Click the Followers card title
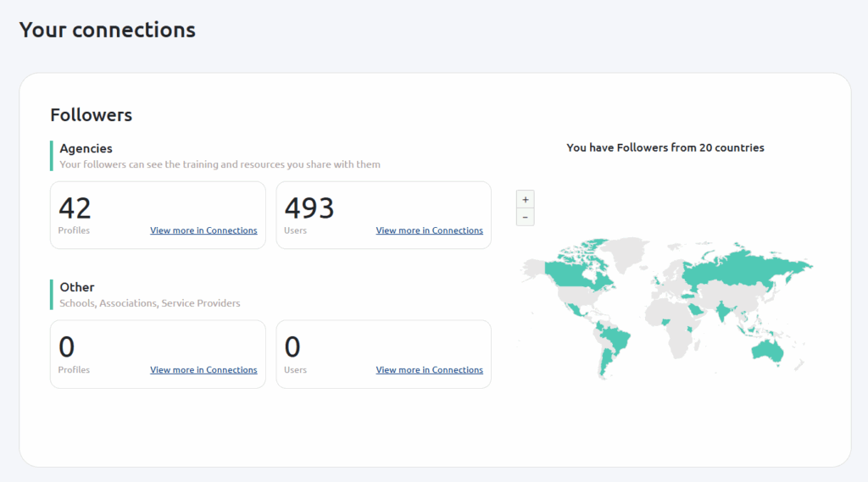The image size is (868, 482). [x=92, y=114]
